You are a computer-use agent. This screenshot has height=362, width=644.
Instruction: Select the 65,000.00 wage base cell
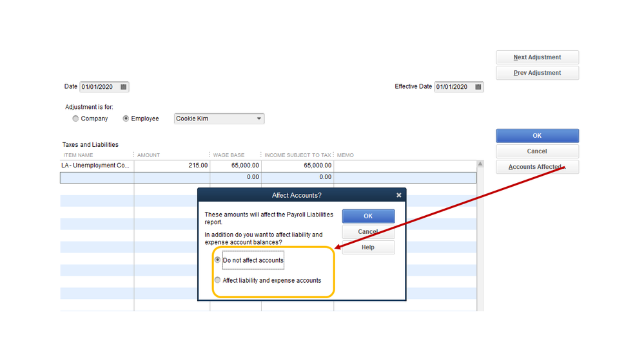(235, 166)
